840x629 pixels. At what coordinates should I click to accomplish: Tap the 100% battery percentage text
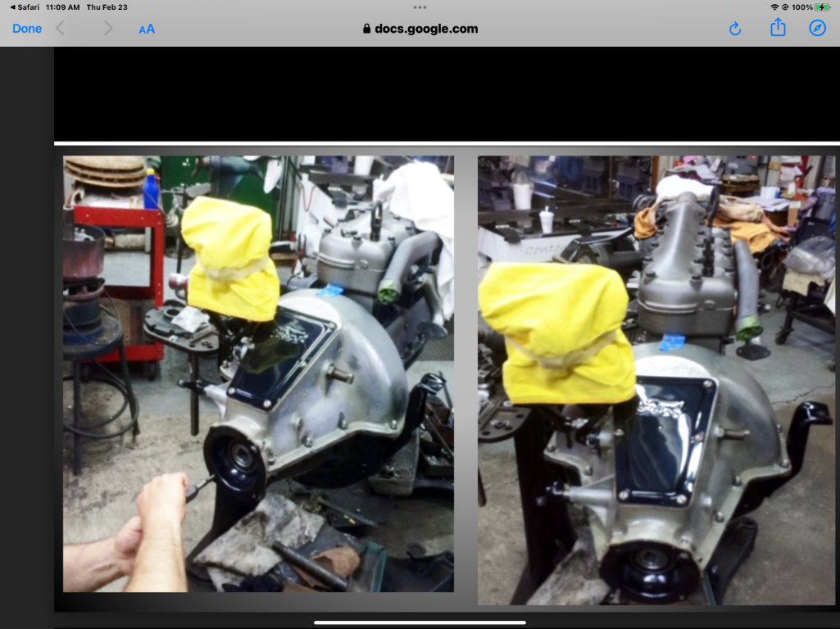coord(801,7)
